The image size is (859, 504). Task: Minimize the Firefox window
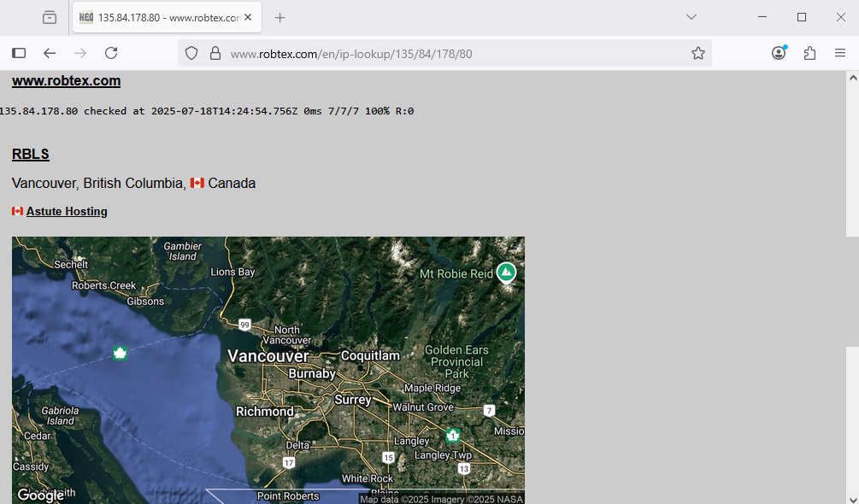[762, 17]
